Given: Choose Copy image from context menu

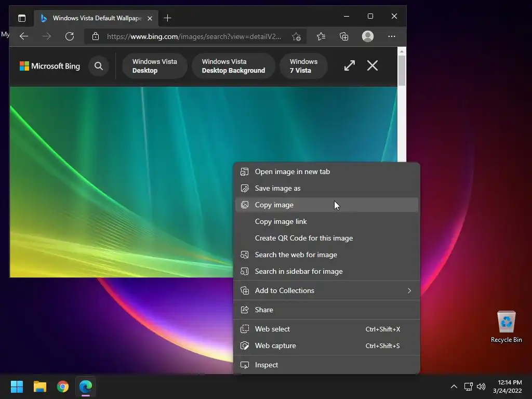Looking at the screenshot, I should coord(326,205).
